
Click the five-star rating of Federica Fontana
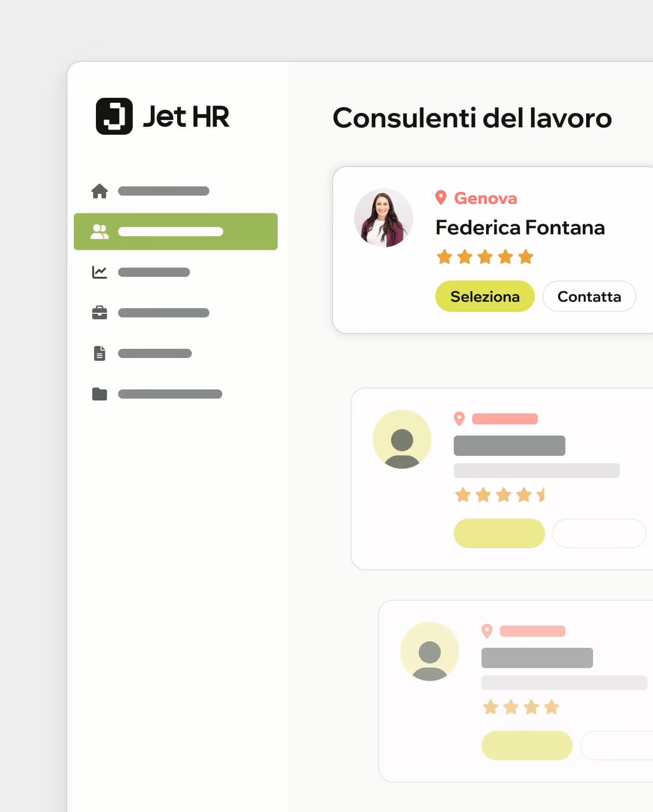click(485, 257)
